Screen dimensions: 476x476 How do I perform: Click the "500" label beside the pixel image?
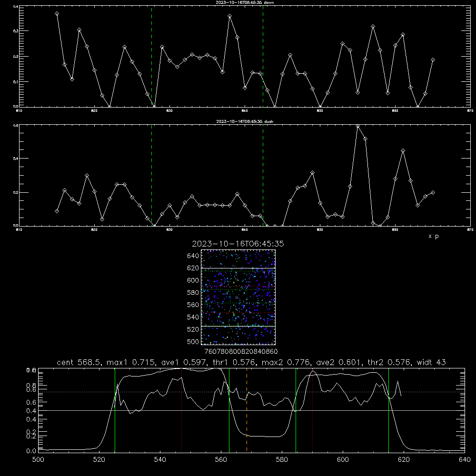(193, 342)
